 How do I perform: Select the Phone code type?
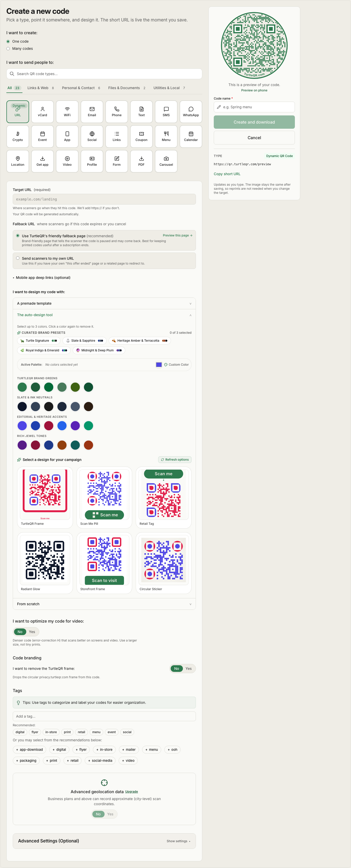point(117,112)
